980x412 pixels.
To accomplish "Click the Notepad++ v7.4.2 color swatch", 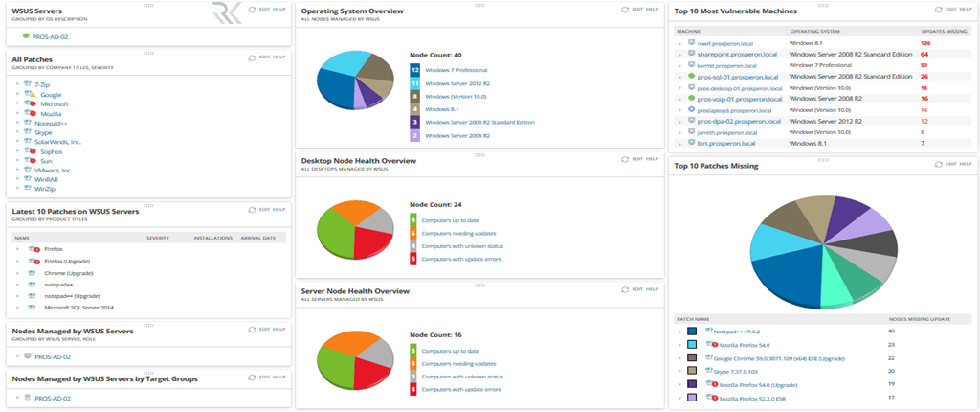I will click(x=691, y=331).
